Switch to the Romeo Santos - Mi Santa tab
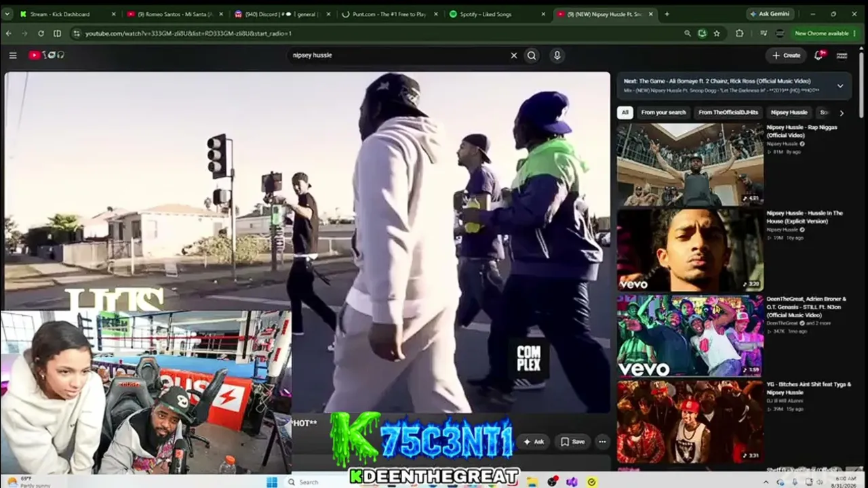 176,14
